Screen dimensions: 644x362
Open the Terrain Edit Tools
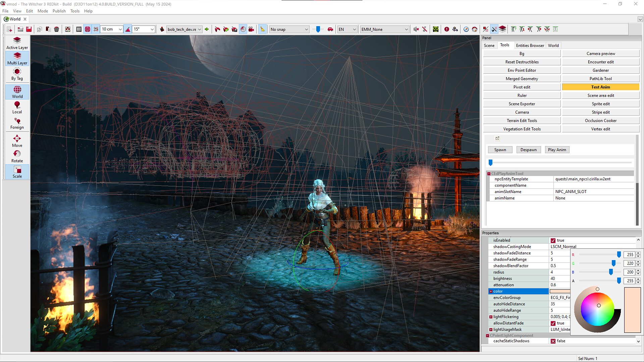522,120
